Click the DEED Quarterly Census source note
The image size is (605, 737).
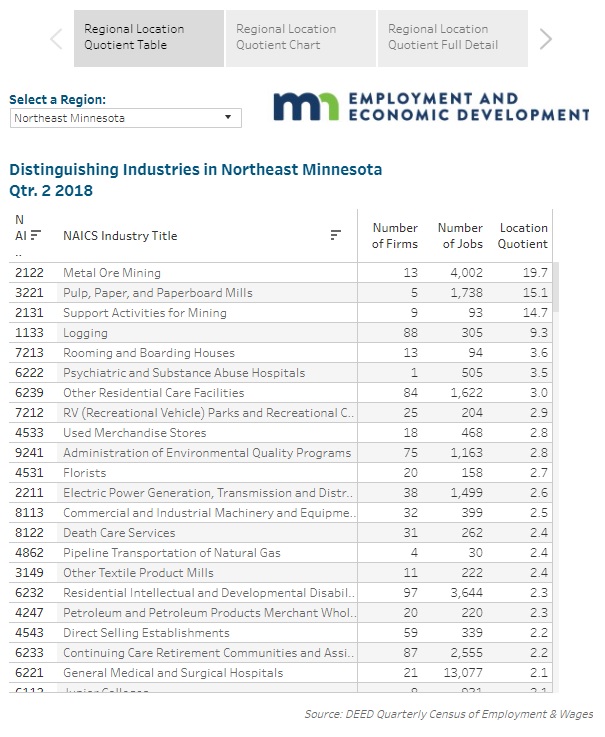coord(449,714)
